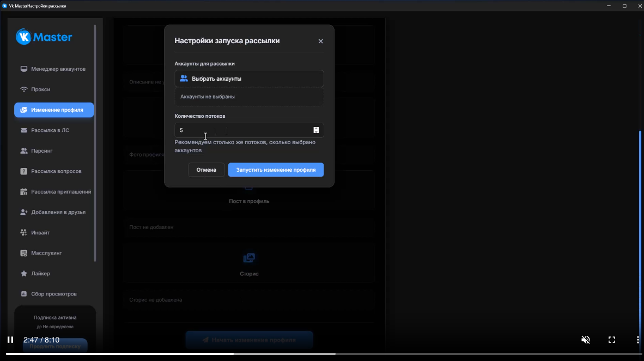
Task: Pause the video playback
Action: coord(10,340)
